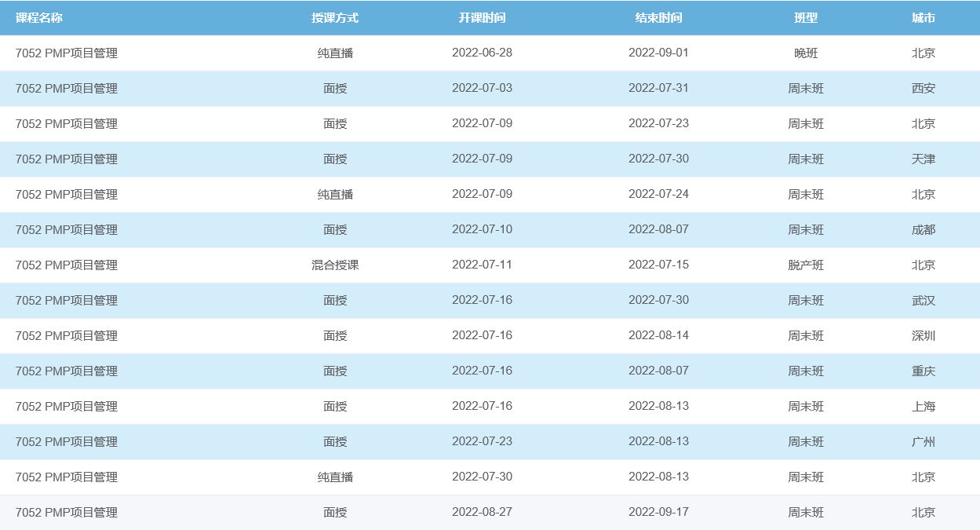Click the 结束时间 column header
The width and height of the screenshot is (980, 530).
click(x=658, y=18)
